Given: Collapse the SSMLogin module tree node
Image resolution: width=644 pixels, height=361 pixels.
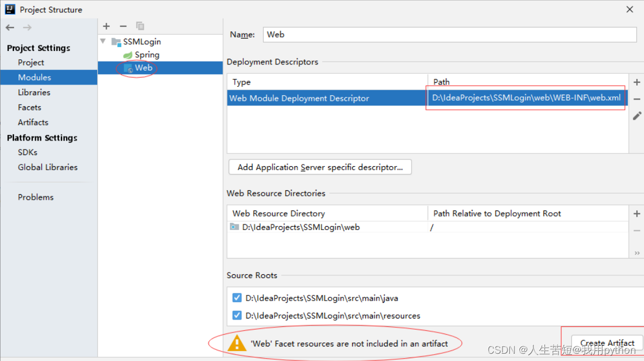Looking at the screenshot, I should point(103,41).
